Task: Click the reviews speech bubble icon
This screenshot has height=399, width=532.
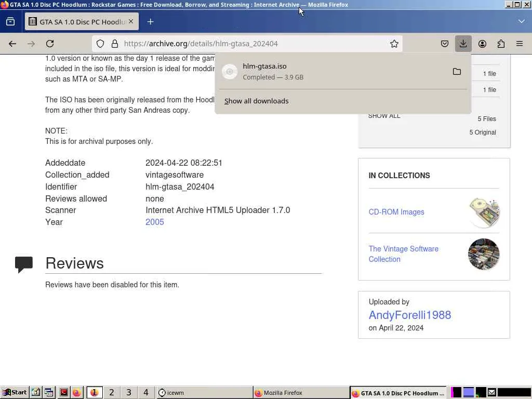Action: click(x=24, y=264)
